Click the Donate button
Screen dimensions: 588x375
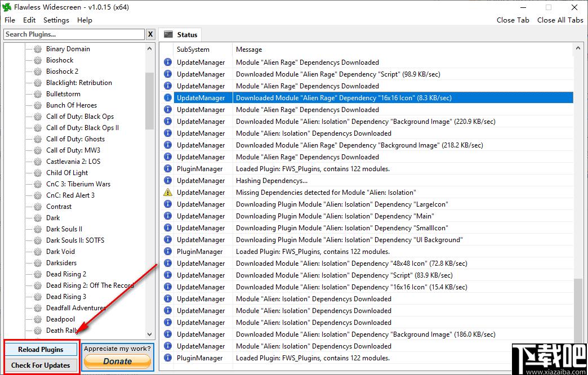pos(117,361)
